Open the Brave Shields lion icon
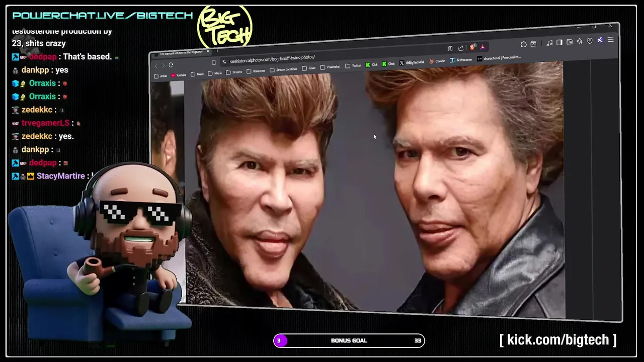The image size is (644, 362). pyautogui.click(x=472, y=47)
